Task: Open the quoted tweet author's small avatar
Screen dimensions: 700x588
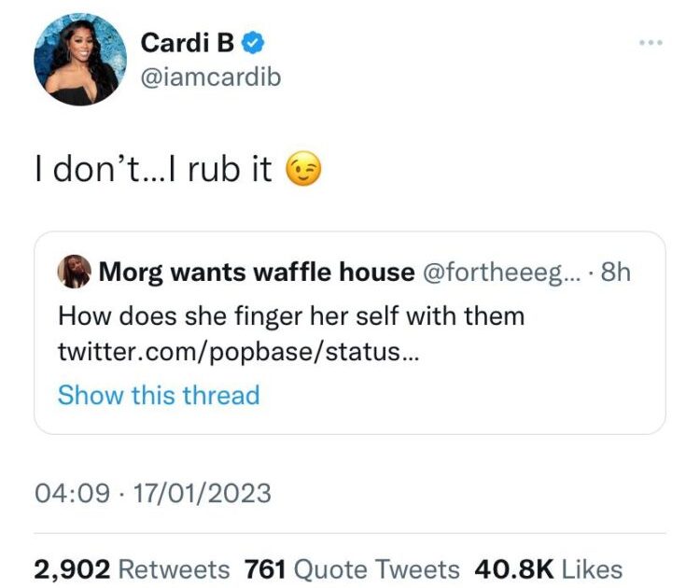Action: click(x=74, y=273)
